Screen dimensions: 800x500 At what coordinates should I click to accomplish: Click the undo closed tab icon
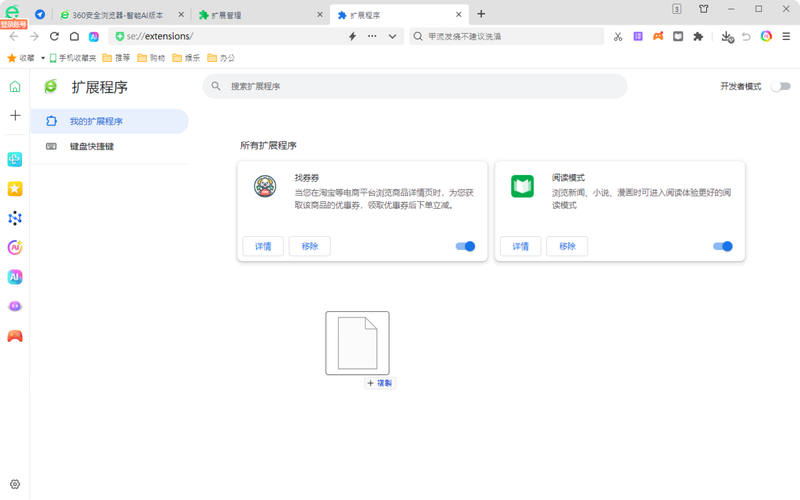coord(746,36)
